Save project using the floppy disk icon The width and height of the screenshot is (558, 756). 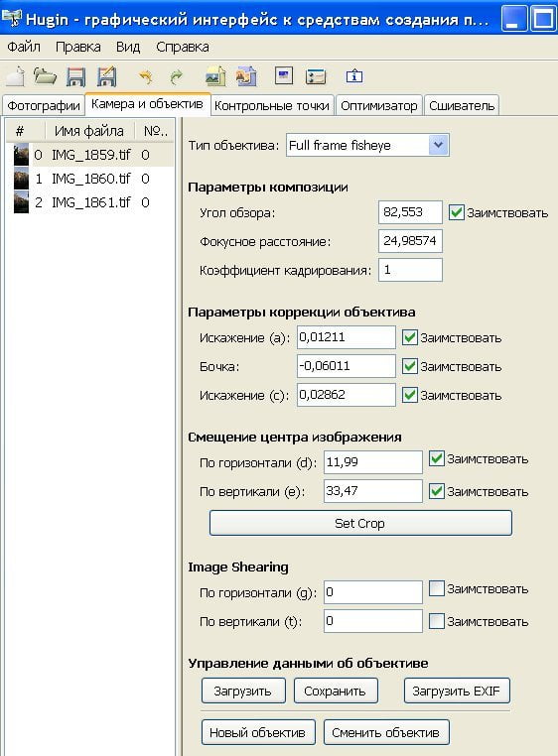click(75, 76)
